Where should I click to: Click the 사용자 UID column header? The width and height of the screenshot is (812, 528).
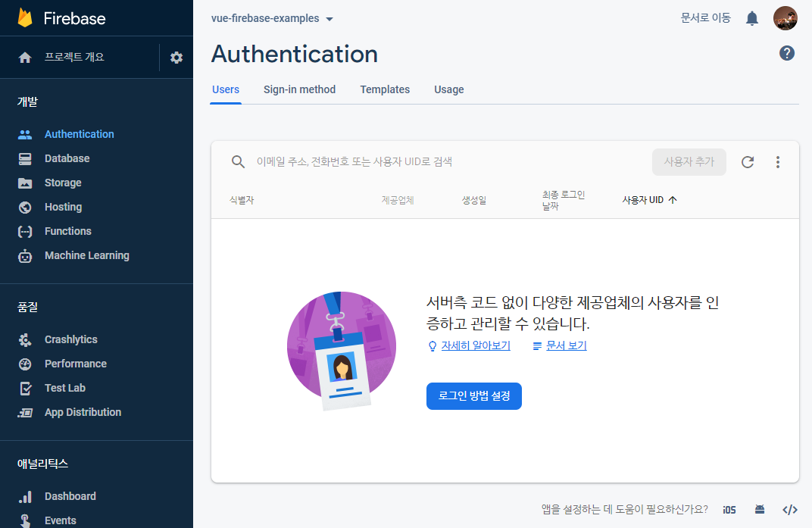[x=642, y=200]
